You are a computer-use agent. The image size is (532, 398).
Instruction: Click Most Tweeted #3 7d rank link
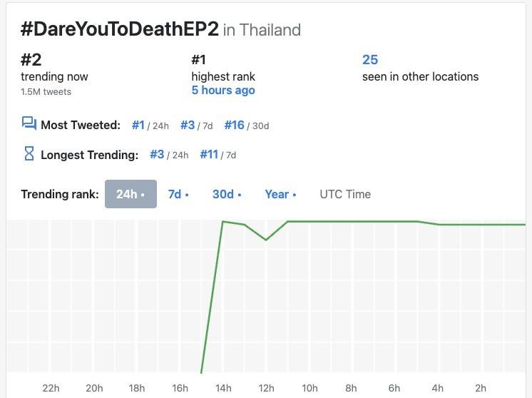pos(188,125)
